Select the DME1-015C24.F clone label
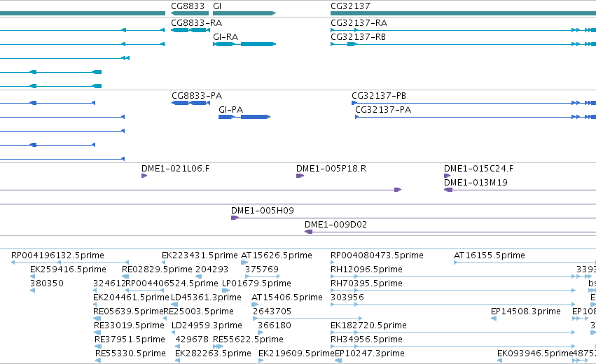Image resolution: width=596 pixels, height=364 pixels. pos(478,169)
